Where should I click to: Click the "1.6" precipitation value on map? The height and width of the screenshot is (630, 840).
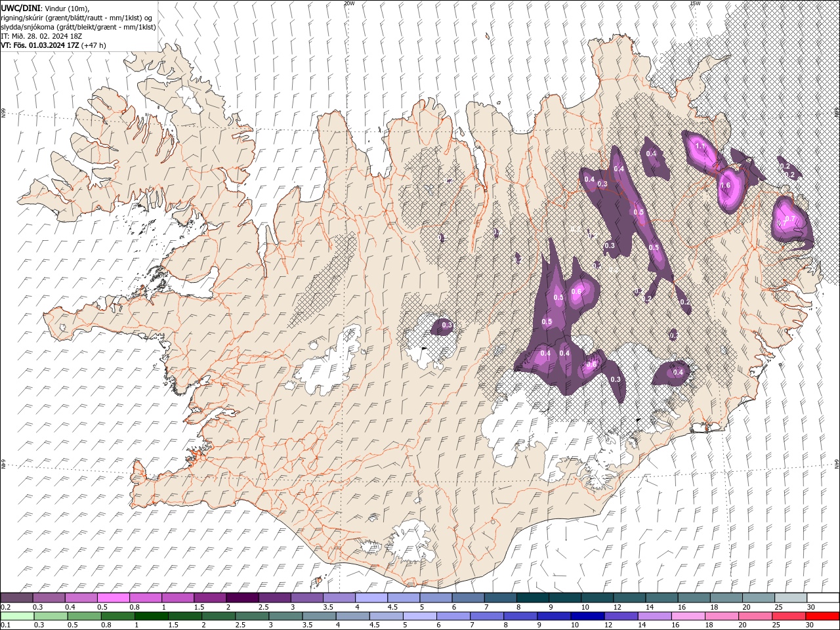point(725,186)
